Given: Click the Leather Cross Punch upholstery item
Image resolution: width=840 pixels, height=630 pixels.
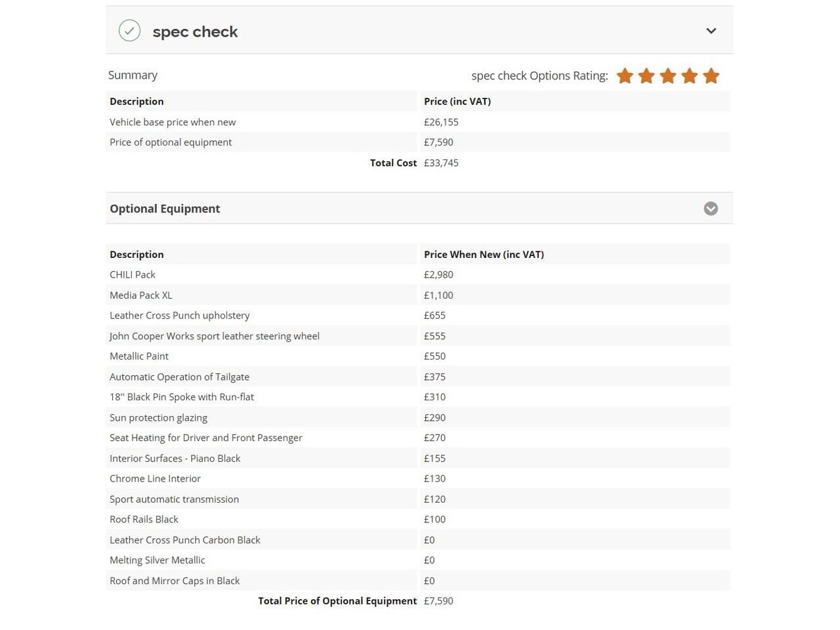Looking at the screenshot, I should (418, 316).
